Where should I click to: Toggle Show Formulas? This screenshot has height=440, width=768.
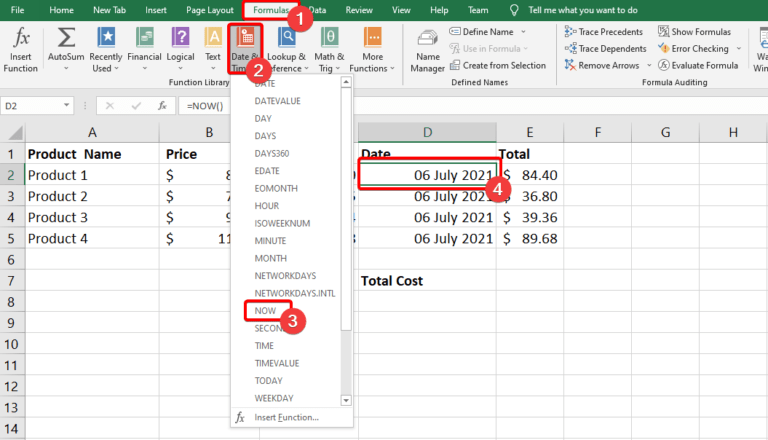point(695,32)
